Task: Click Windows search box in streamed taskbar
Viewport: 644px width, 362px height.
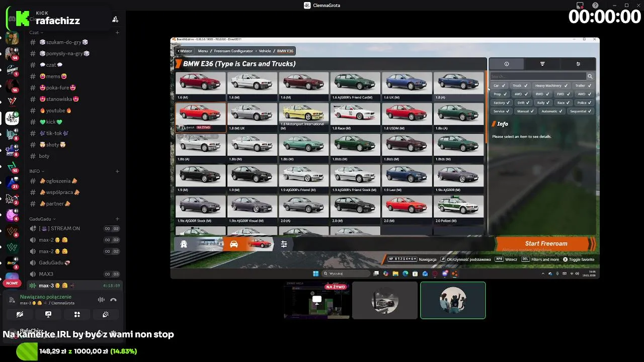Action: 347,274
